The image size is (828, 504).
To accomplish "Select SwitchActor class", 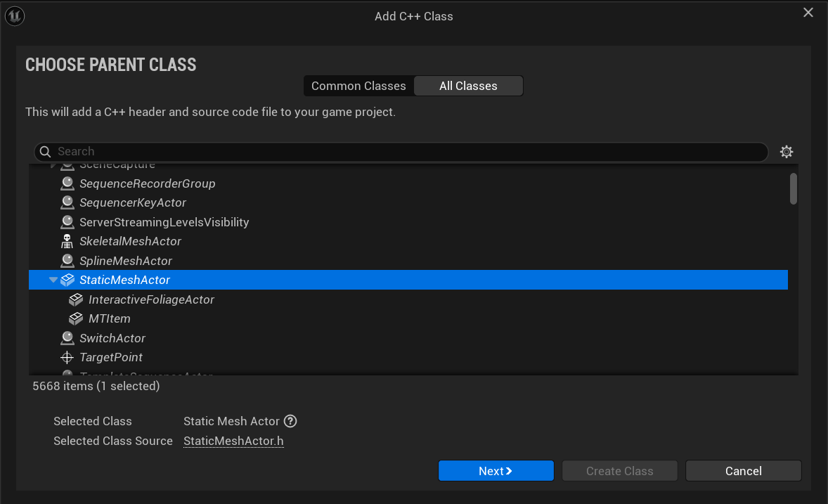I will 112,338.
